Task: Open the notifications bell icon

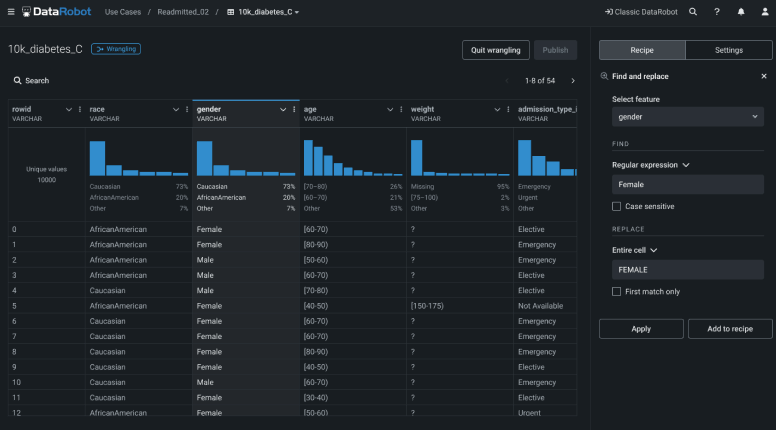Action: [x=740, y=12]
